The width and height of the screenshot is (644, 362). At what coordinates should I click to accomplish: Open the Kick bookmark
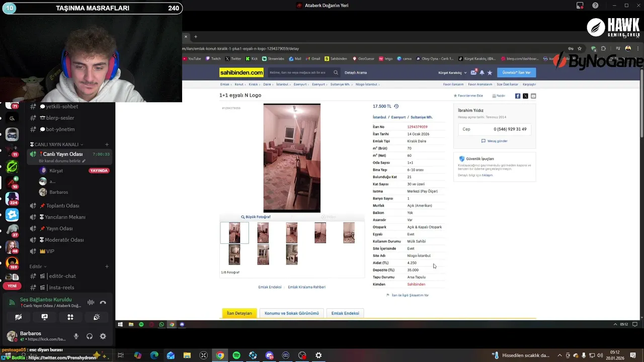coord(252,58)
